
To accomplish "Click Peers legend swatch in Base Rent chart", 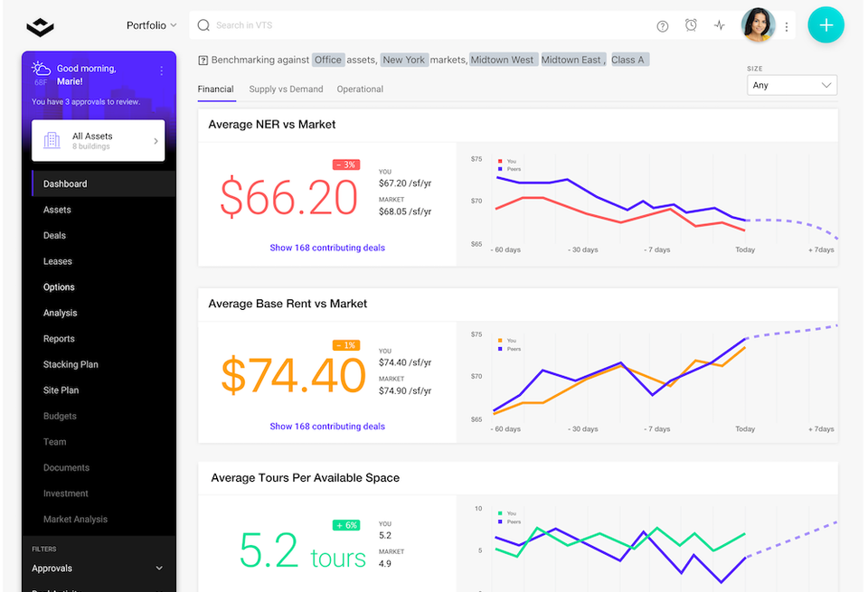I will 500,349.
